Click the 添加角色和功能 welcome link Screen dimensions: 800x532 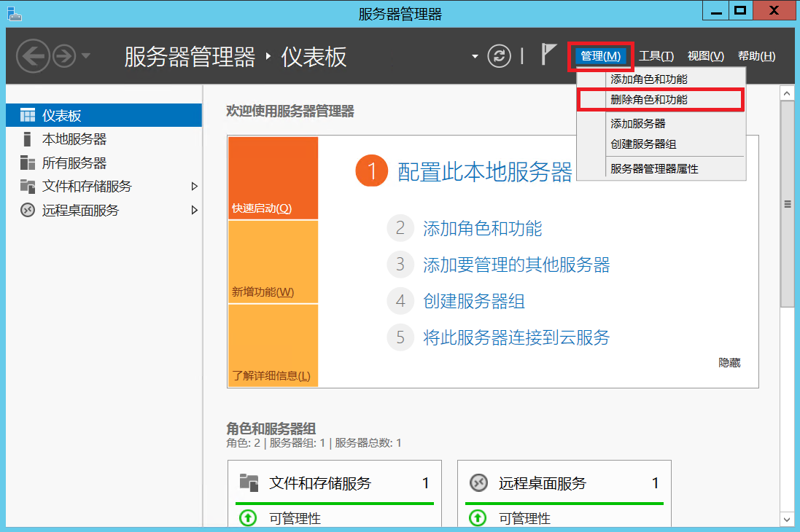(x=482, y=229)
